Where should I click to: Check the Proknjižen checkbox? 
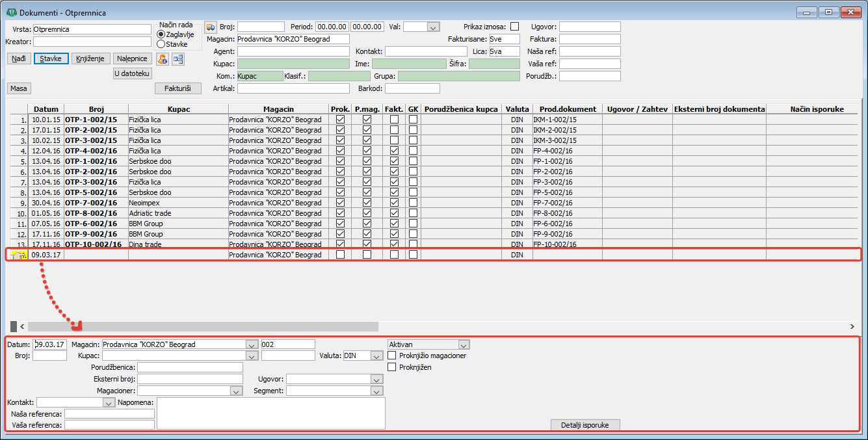click(392, 367)
